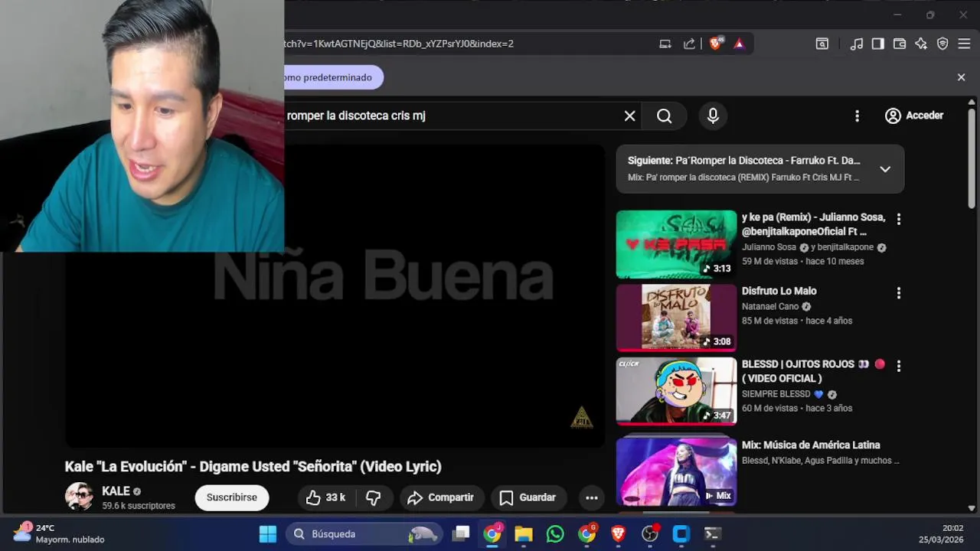The height and width of the screenshot is (551, 980).
Task: Open 'y ke pa (Remix)' video thumbnail
Action: point(676,244)
